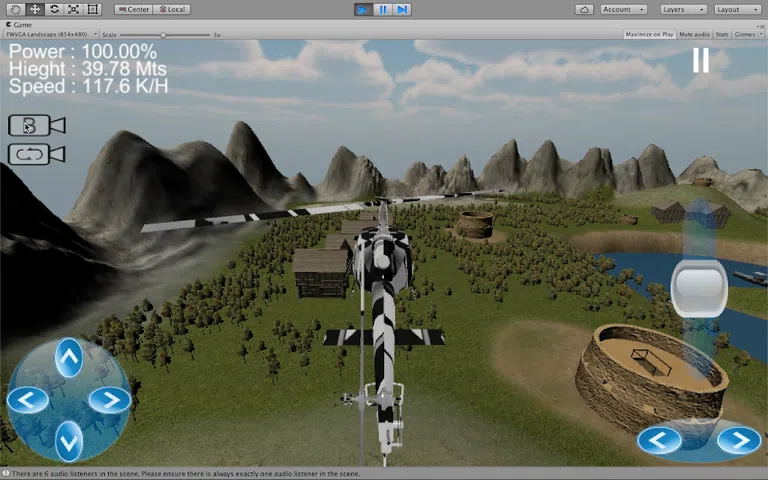Click the Step frame button
The width and height of the screenshot is (768, 480).
402,9
